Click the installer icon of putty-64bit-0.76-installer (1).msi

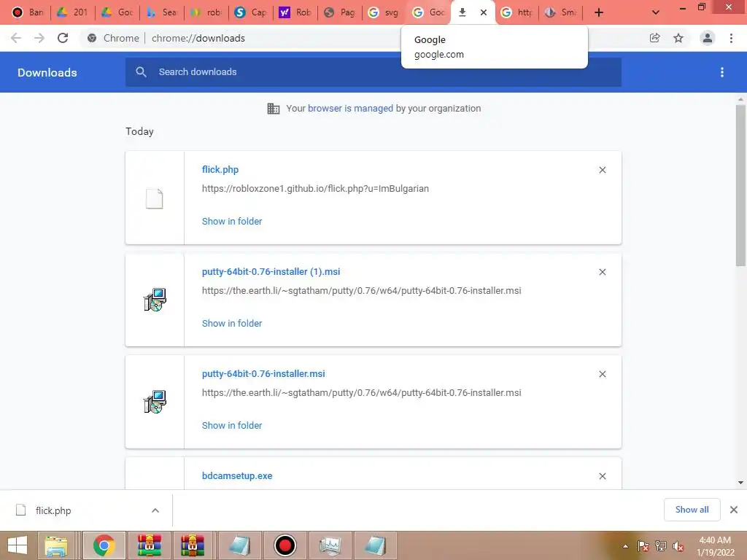click(155, 300)
